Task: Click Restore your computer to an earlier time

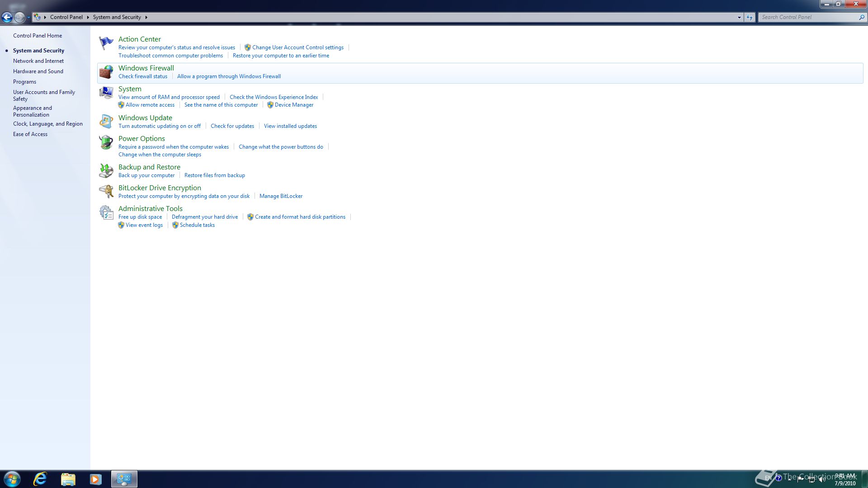Action: click(x=281, y=56)
